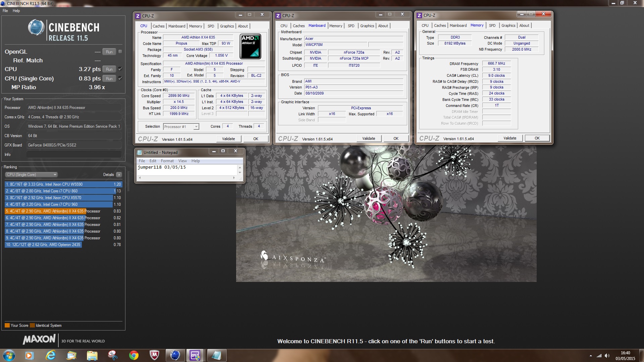Click Validate in the first CPU-Z window

(x=228, y=139)
